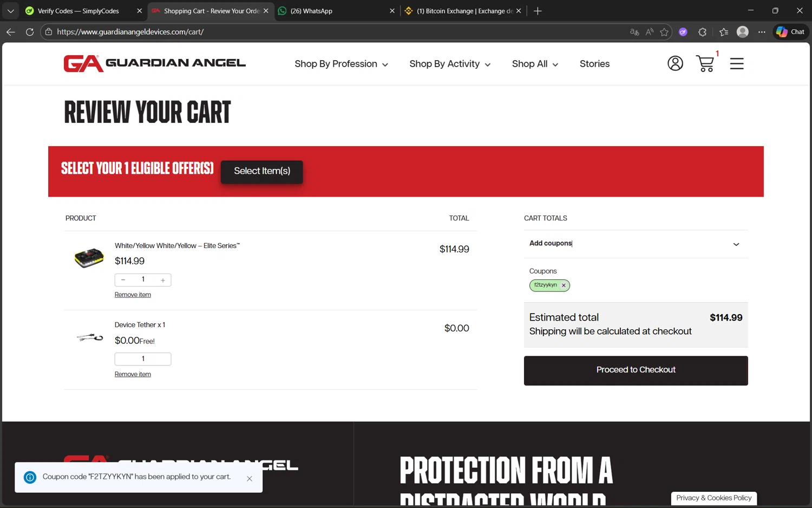Image resolution: width=812 pixels, height=508 pixels.
Task: Open Privacy & Cookies Policy
Action: [x=714, y=498]
